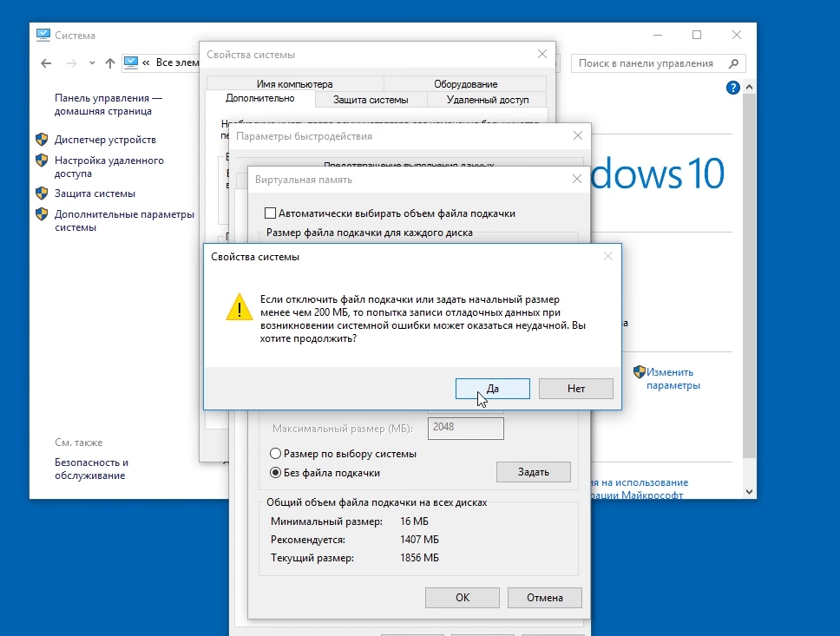Screen dimensions: 840x636
Task: Enable automatic paging file size checkbox
Action: 270,213
